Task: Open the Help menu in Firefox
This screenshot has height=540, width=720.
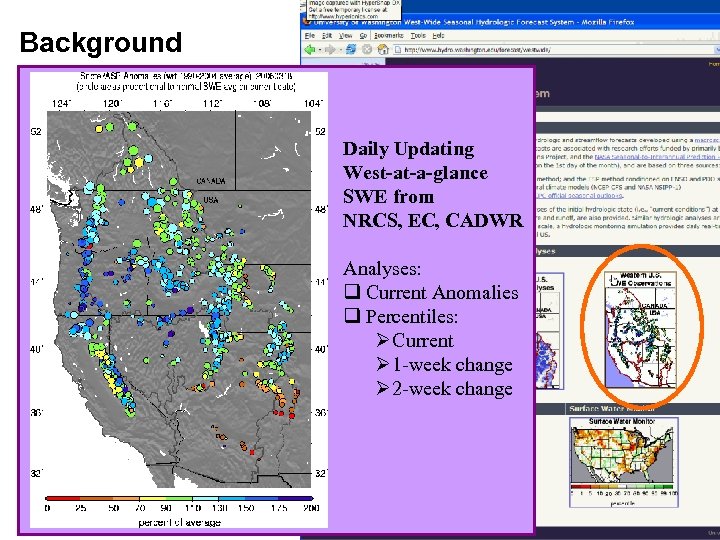Action: [439, 36]
